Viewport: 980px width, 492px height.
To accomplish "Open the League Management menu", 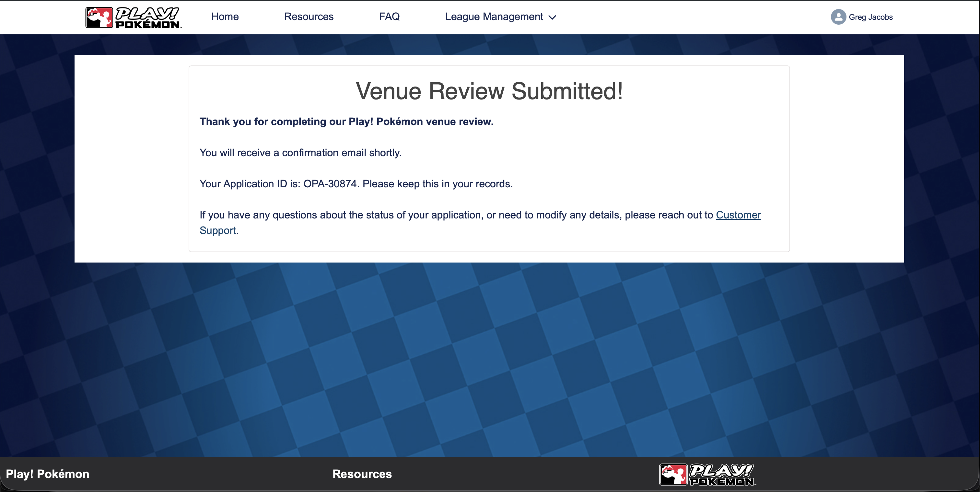I will tap(494, 17).
